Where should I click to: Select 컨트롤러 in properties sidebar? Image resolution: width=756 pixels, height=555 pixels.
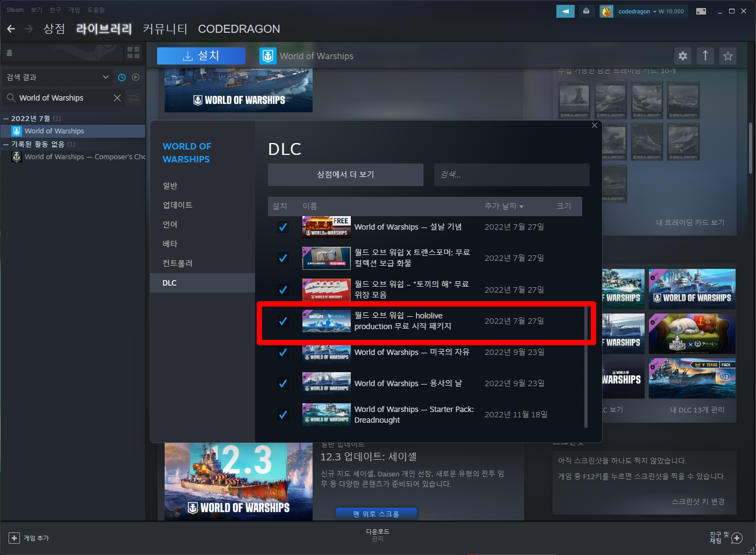click(x=202, y=263)
